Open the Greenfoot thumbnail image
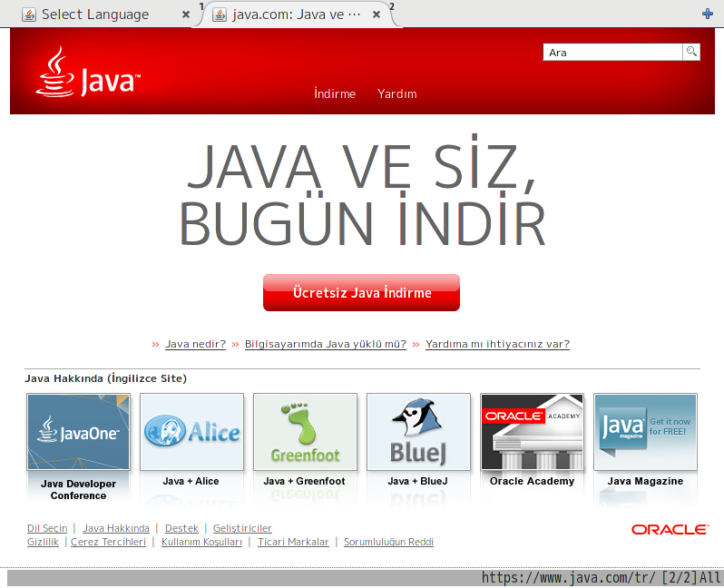Viewport: 724px width, 588px height. 305,432
